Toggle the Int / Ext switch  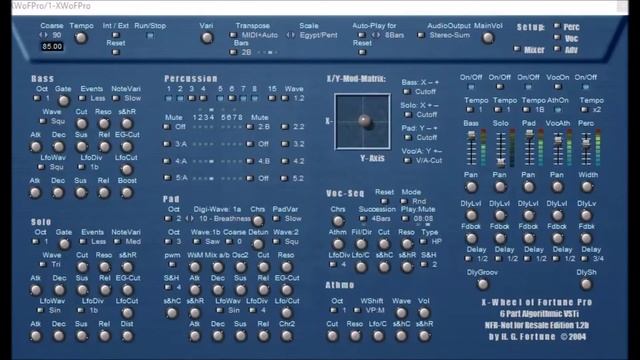click(116, 35)
